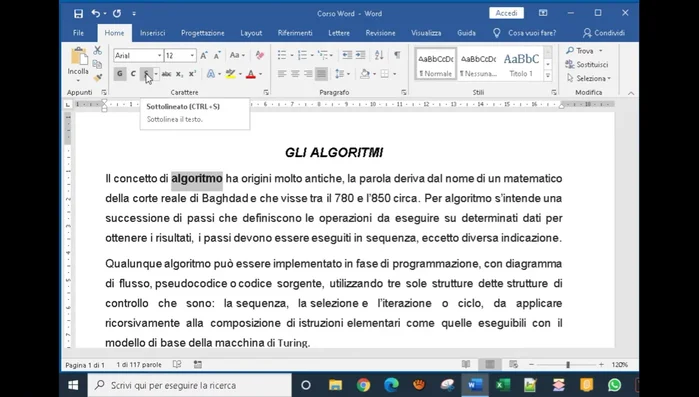Open the Layout tab
699x397 pixels.
[251, 33]
